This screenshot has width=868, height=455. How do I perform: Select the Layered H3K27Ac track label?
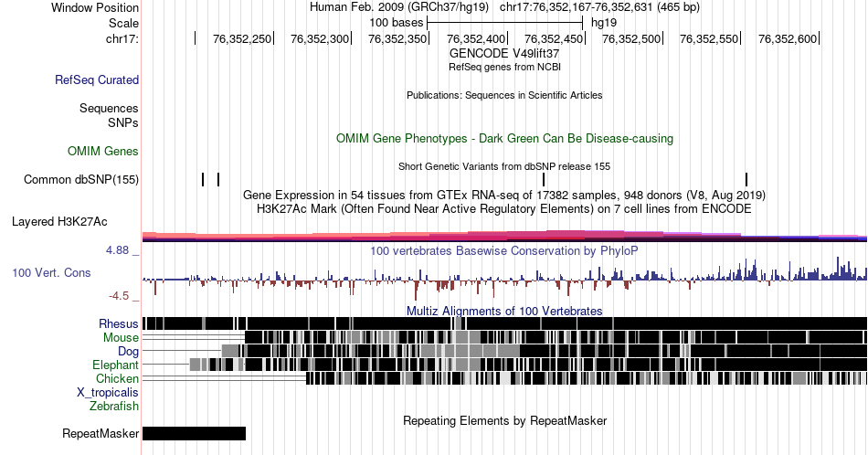[x=59, y=221]
